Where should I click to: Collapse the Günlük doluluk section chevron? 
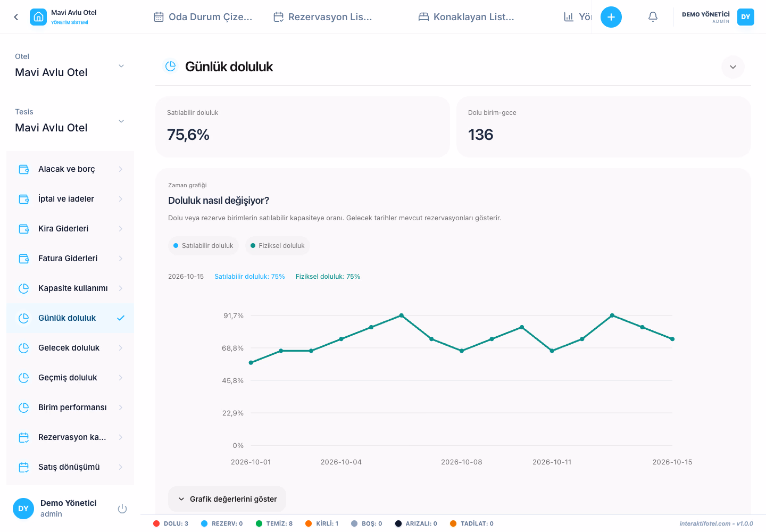click(x=733, y=67)
